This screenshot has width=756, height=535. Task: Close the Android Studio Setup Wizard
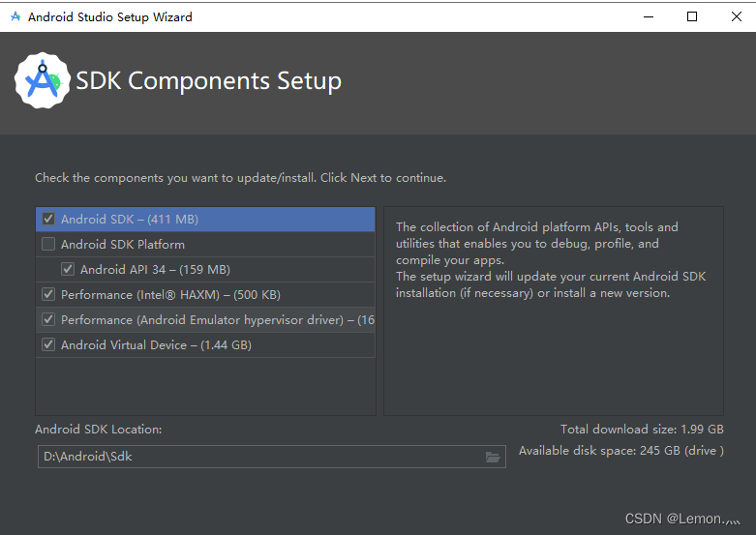coord(737,16)
